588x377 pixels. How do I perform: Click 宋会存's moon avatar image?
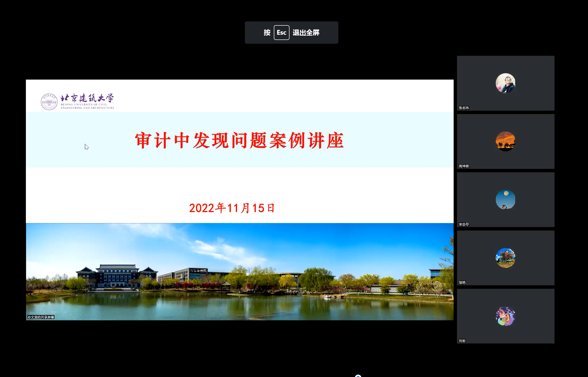tap(505, 200)
